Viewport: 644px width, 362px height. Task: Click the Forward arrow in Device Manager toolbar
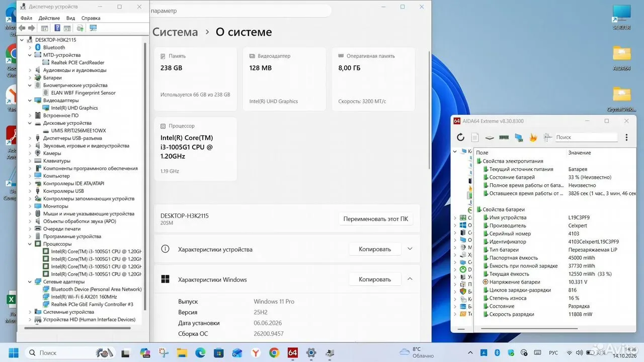pos(31,28)
